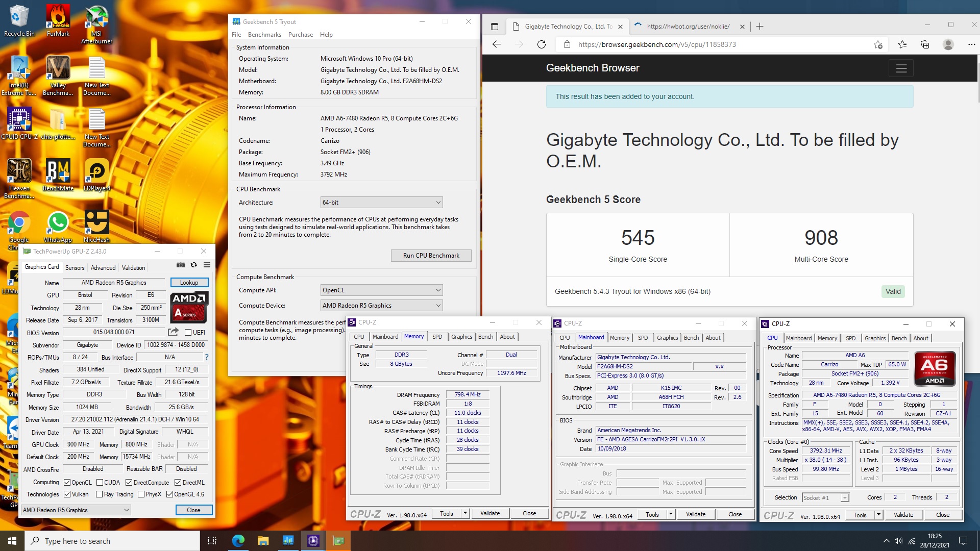Viewport: 980px width, 551px height.
Task: Open new browser tab plus button
Action: click(x=759, y=27)
